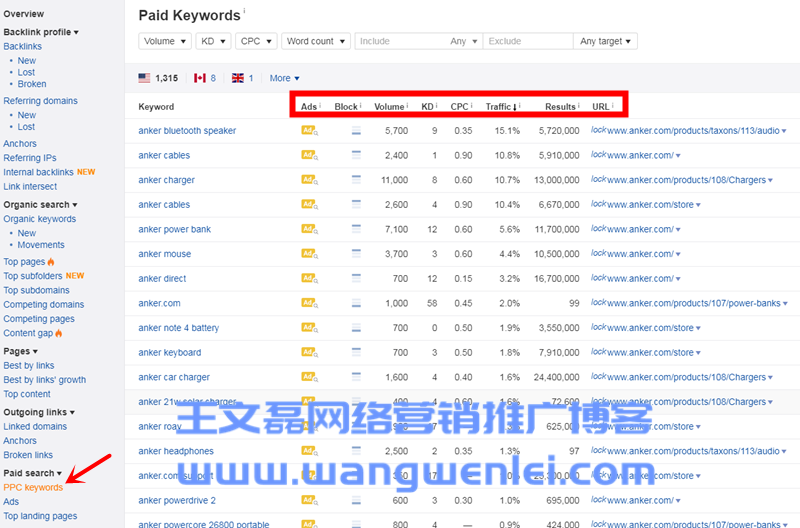Click the SERP block icon for anker charger
This screenshot has width=800, height=528.
coord(356,180)
